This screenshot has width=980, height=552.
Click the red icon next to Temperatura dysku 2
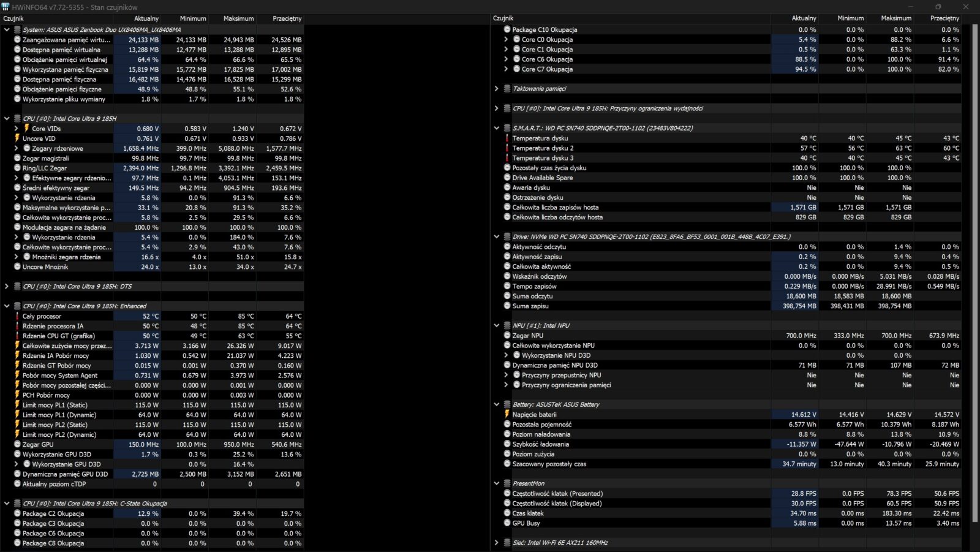(507, 148)
